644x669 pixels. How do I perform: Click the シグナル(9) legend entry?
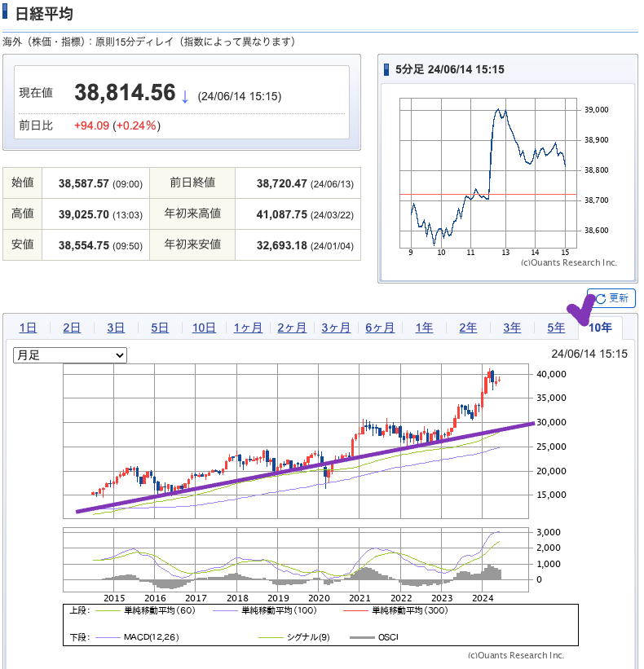pyautogui.click(x=294, y=637)
